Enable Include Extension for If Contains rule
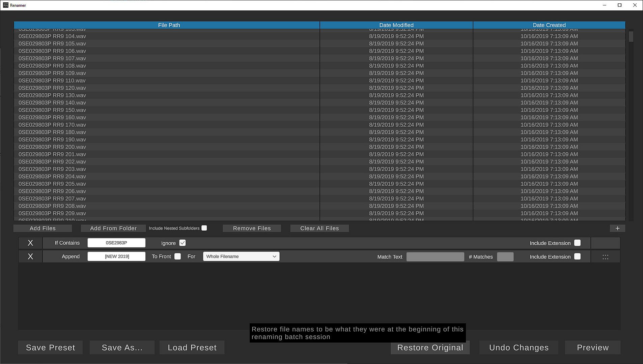Screen dimensions: 643x364 pos(577,243)
